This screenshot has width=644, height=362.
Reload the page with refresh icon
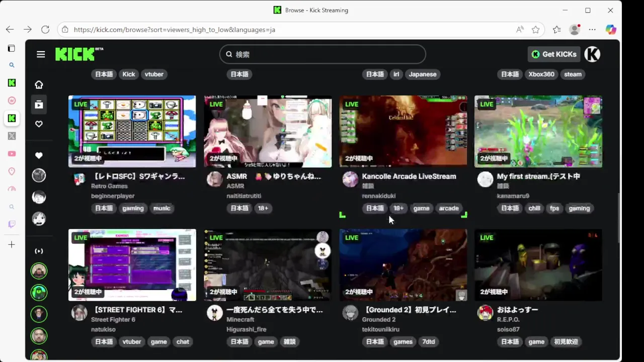pos(45,30)
